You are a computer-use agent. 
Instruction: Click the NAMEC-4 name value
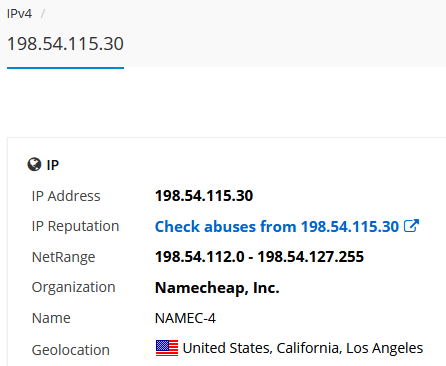[185, 318]
